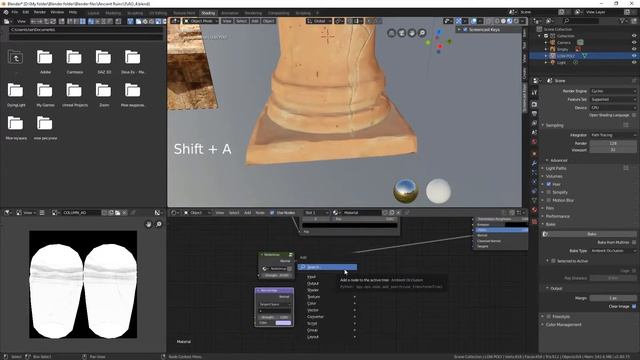Toggle the Screencast Keys checkbox
This screenshot has height=360, width=640.
(465, 30)
